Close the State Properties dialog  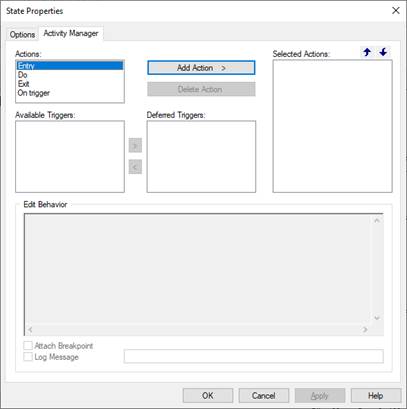[396, 11]
